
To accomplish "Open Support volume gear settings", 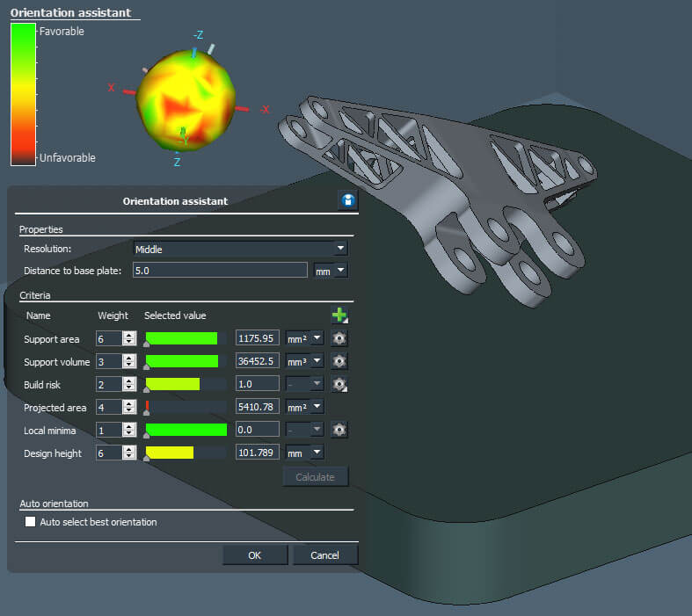I will (x=339, y=361).
